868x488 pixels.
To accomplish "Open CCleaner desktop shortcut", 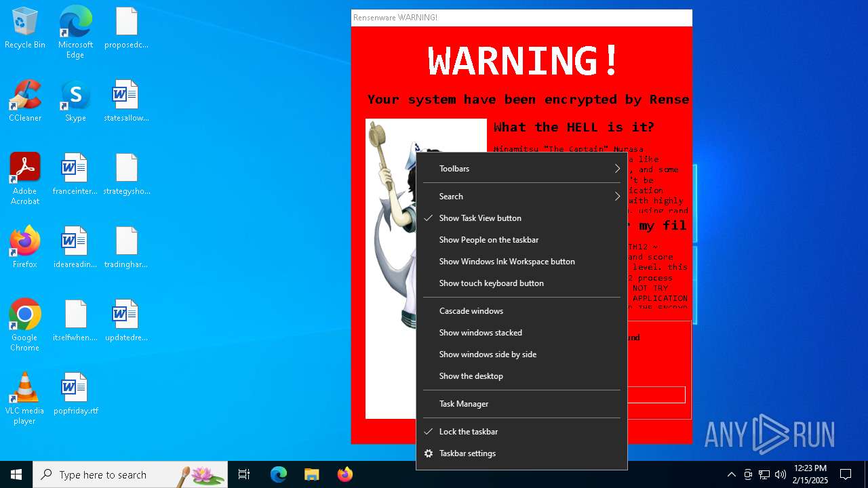I will (25, 102).
